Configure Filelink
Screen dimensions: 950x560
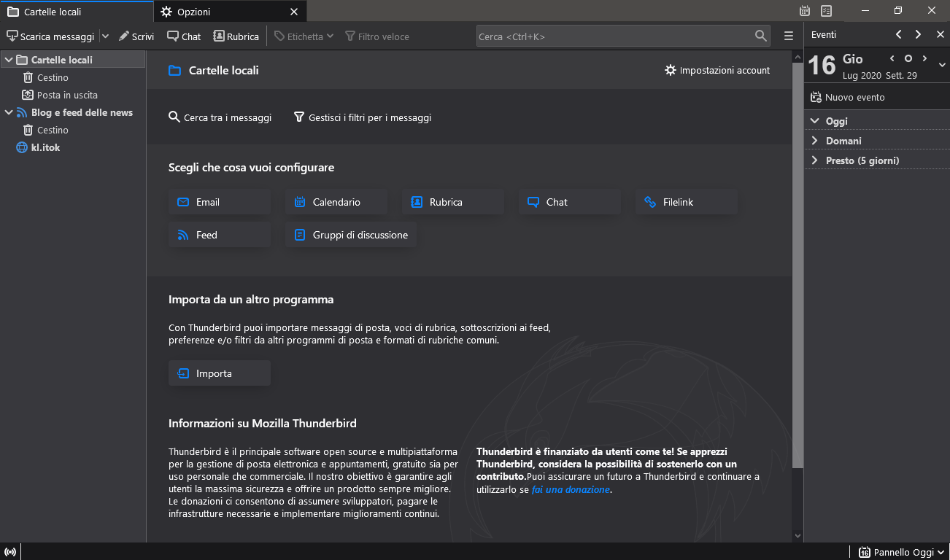pyautogui.click(x=687, y=202)
